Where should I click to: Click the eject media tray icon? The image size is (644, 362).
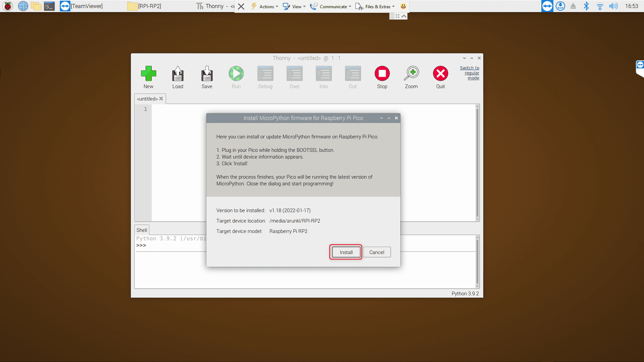tap(573, 6)
